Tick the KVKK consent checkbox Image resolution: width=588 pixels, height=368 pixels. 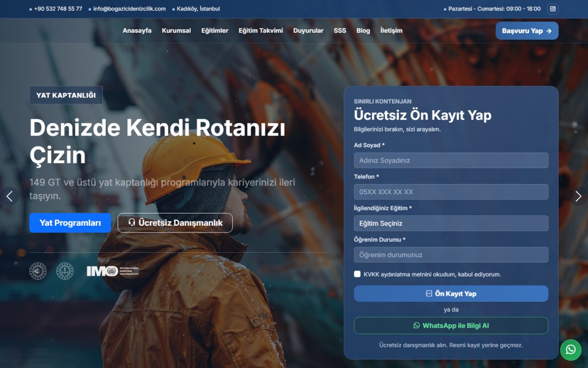(357, 274)
